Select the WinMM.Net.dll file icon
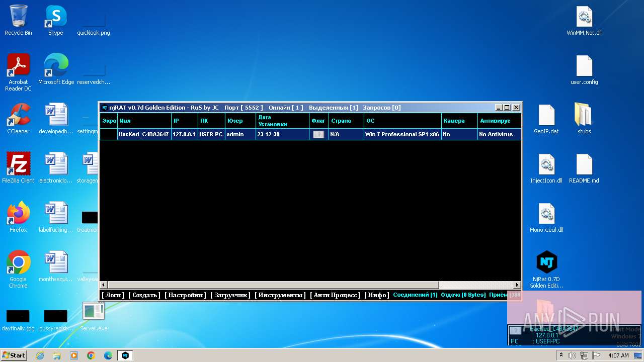This screenshot has width=644, height=362. coord(584,20)
